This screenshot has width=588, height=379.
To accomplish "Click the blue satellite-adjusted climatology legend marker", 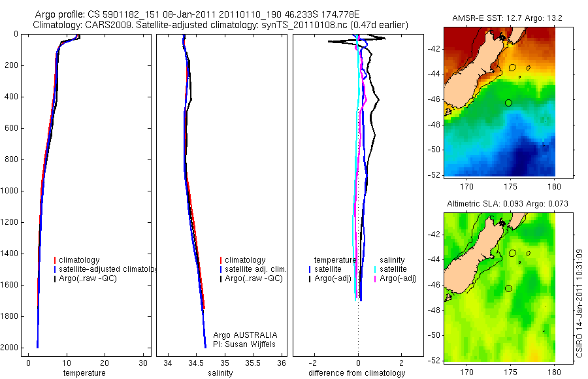I will tap(55, 269).
